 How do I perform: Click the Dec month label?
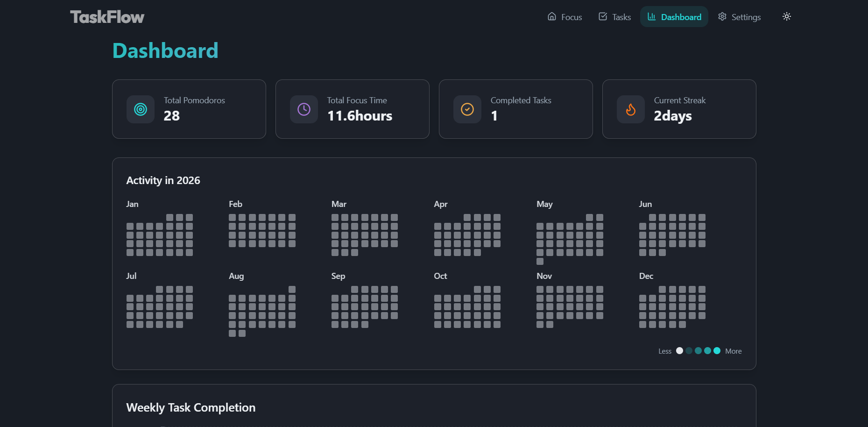(646, 276)
